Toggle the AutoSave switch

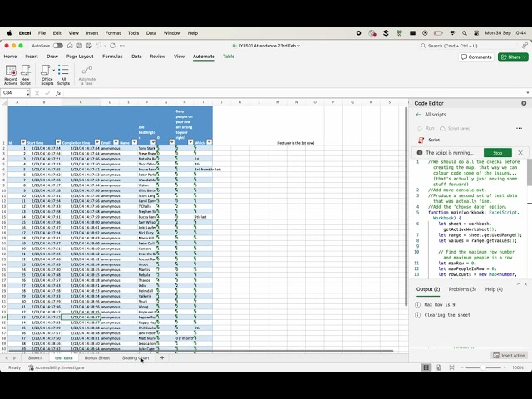(x=57, y=46)
